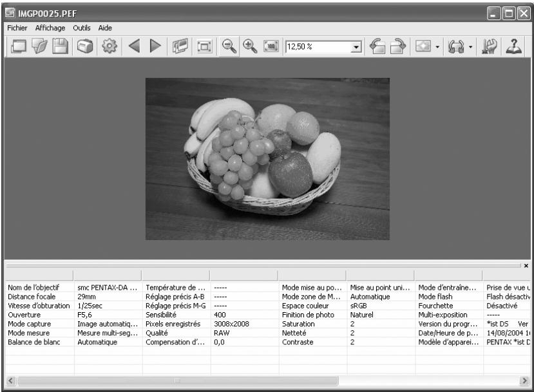Click the horizontal scrollbar left arrow

pyautogui.click(x=10, y=380)
